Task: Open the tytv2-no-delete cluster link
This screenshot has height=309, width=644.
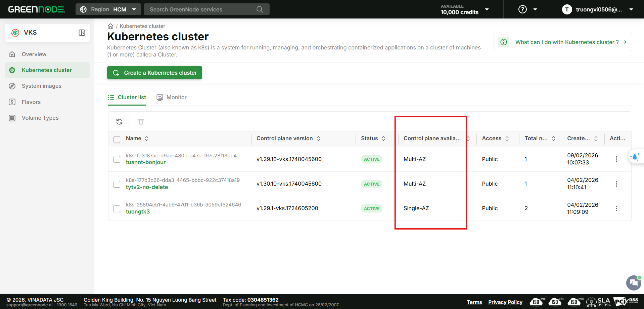Action: [x=147, y=187]
